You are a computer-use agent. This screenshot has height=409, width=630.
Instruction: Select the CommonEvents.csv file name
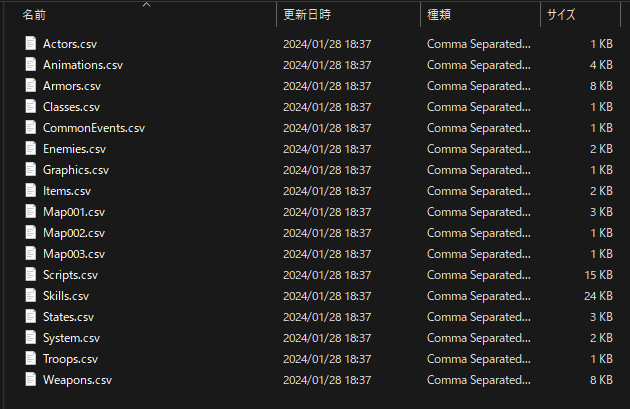pos(94,128)
